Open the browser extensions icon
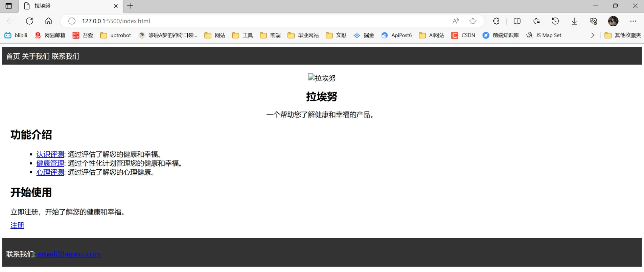The height and width of the screenshot is (272, 644). click(x=496, y=21)
